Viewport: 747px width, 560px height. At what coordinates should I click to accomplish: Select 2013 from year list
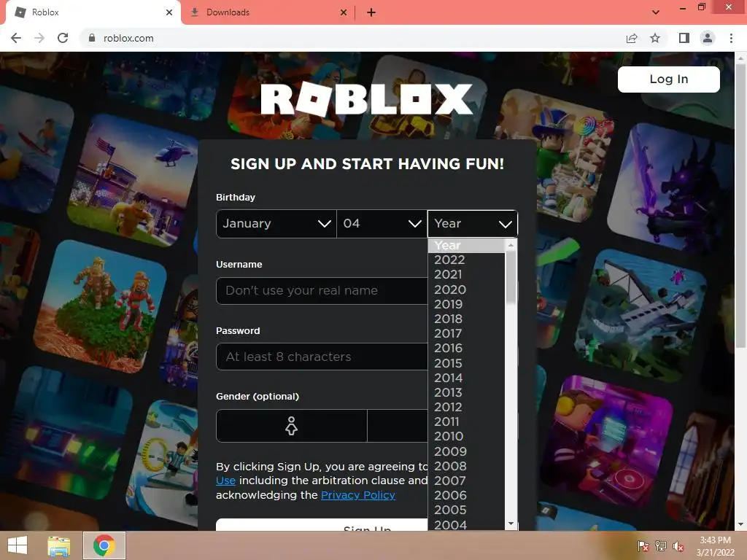tap(466, 392)
